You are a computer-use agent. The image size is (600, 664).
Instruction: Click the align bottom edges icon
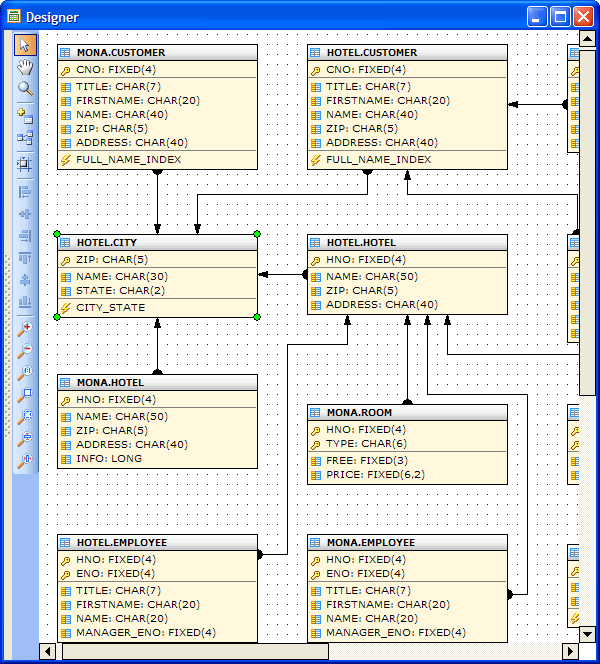pos(25,301)
